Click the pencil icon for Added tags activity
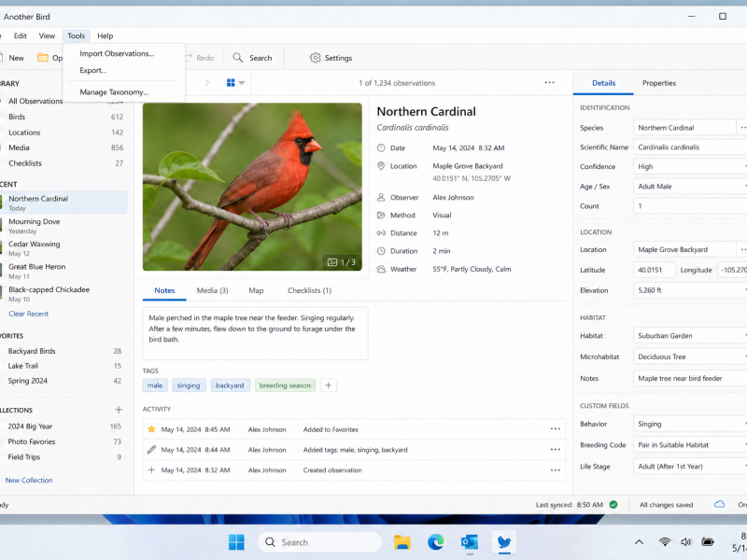This screenshot has height=560, width=747. (151, 450)
